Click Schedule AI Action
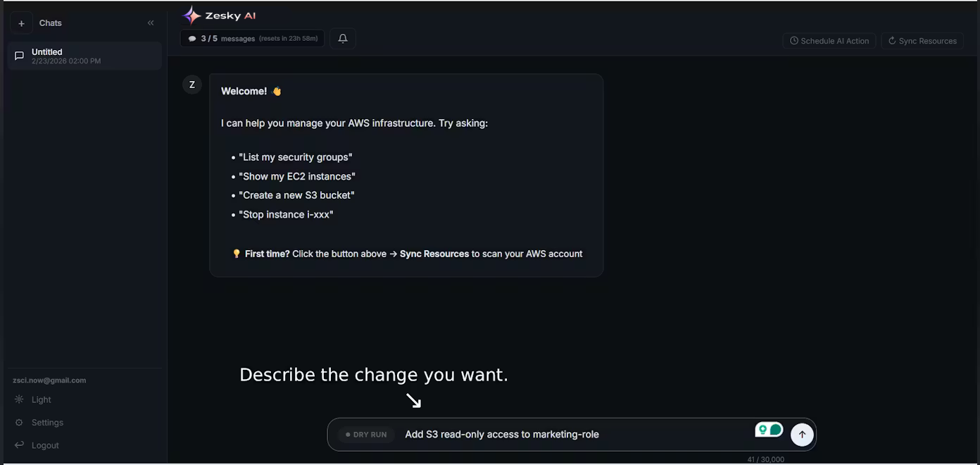The width and height of the screenshot is (980, 465). [x=829, y=40]
